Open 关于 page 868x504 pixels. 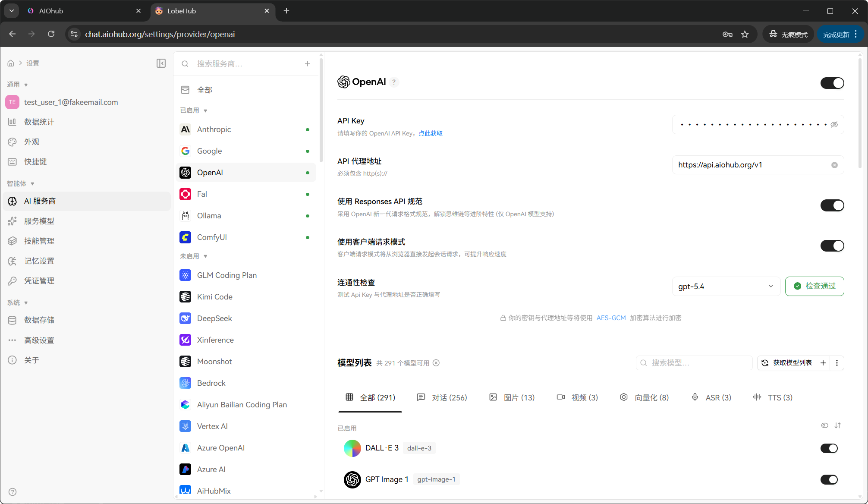pos(86,360)
